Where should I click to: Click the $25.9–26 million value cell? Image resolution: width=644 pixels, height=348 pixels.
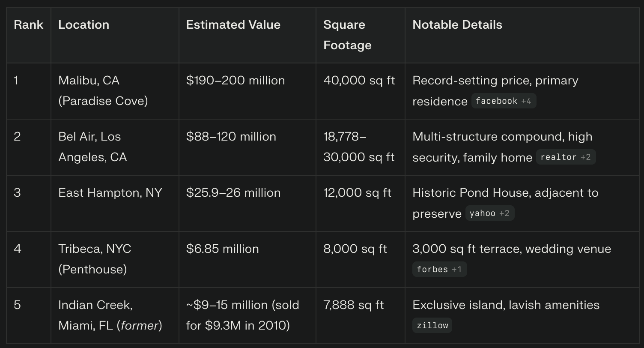[247, 204]
